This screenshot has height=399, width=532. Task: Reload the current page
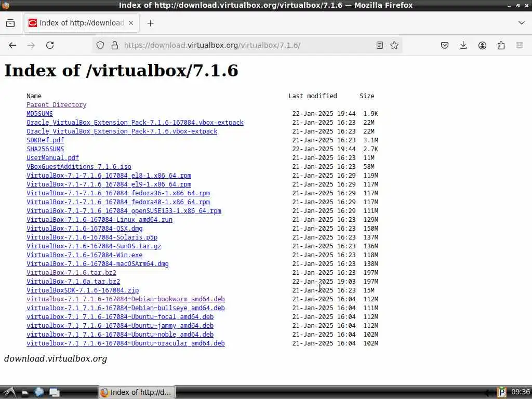point(50,45)
